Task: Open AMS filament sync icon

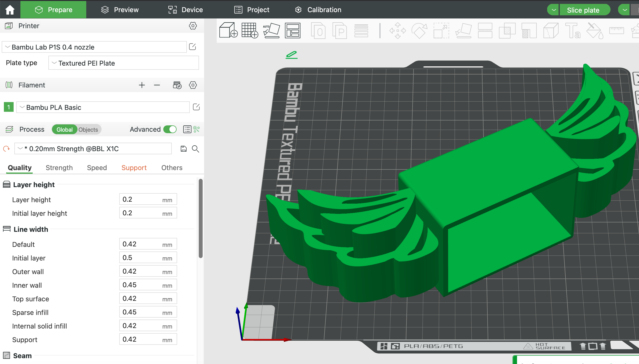Action: click(x=177, y=85)
